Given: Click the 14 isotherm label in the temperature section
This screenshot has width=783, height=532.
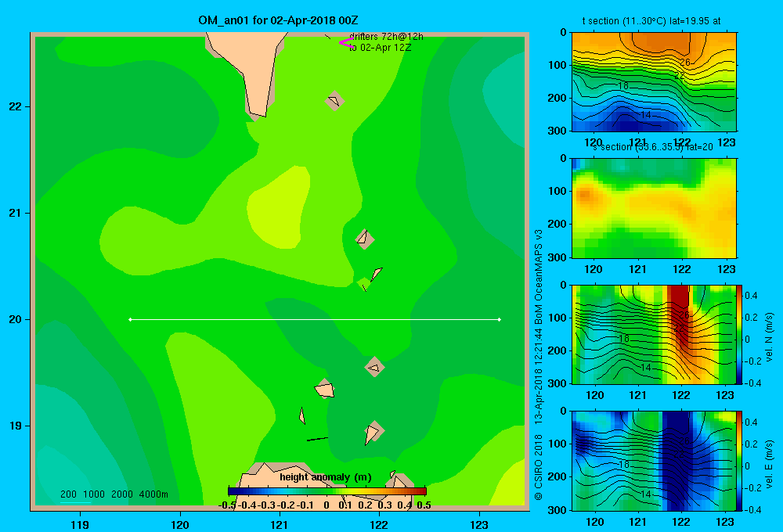Looking at the screenshot, I should (646, 115).
